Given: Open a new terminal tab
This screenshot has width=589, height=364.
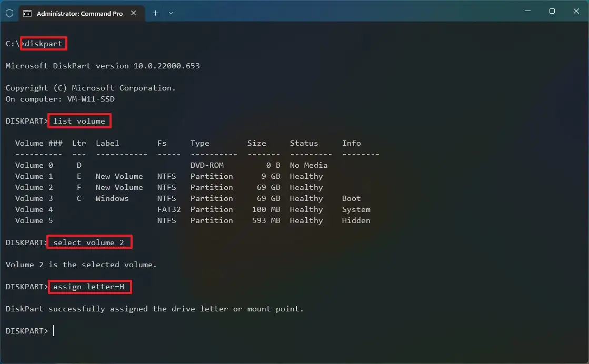Looking at the screenshot, I should point(155,13).
